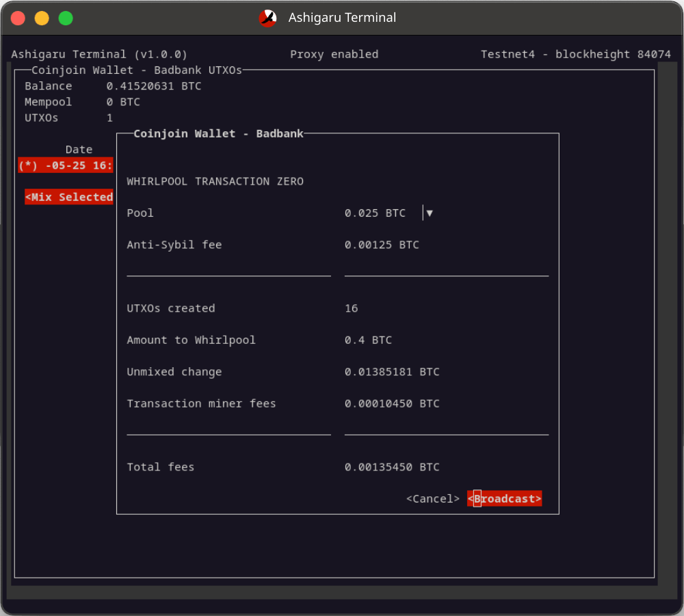Click the Ashigaru Terminal (v1.0.0) version label
The width and height of the screenshot is (684, 616).
tap(99, 55)
